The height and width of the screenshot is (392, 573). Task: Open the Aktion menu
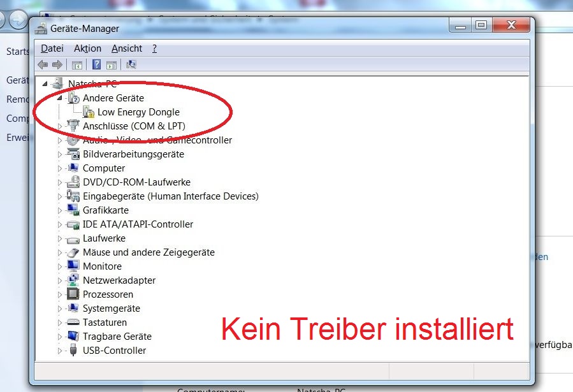point(87,48)
